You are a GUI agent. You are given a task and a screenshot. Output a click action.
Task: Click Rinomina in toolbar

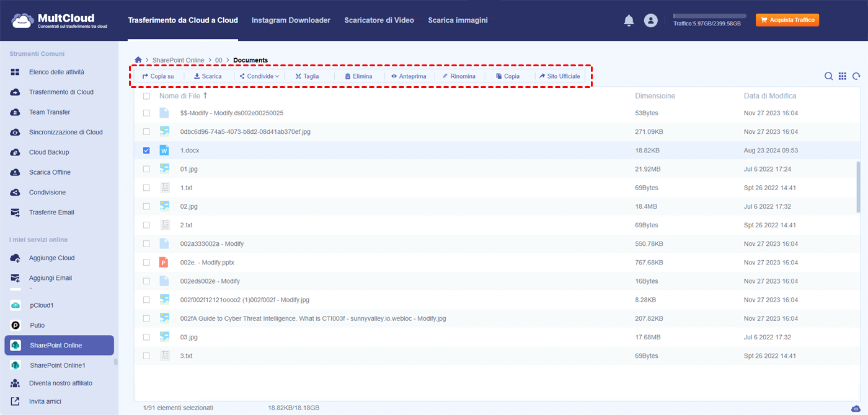[459, 76]
